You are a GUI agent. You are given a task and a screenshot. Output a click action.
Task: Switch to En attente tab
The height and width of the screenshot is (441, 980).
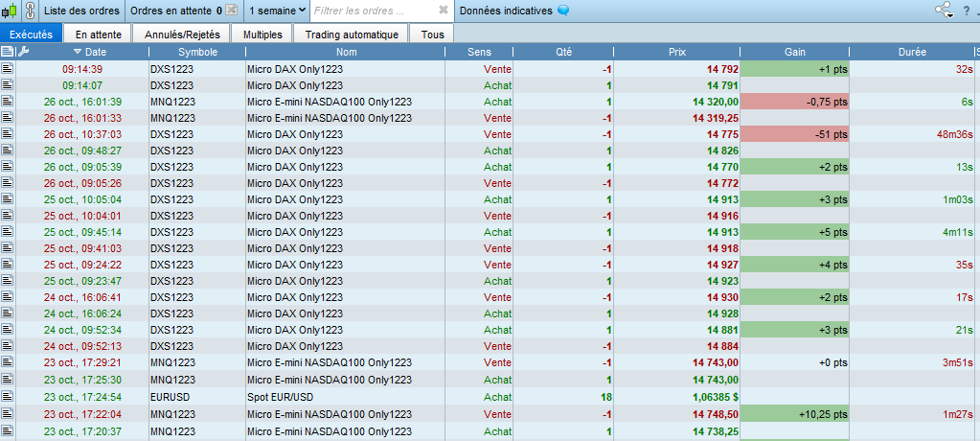98,35
